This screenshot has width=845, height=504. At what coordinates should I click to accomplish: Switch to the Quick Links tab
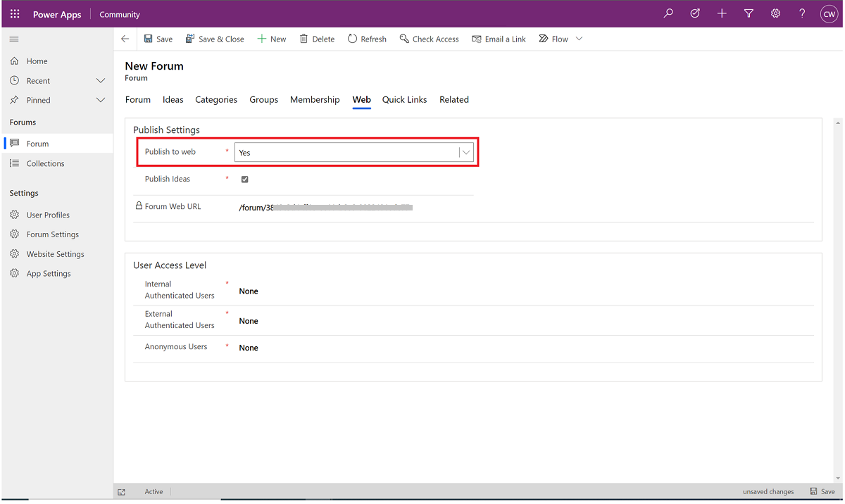[405, 99]
